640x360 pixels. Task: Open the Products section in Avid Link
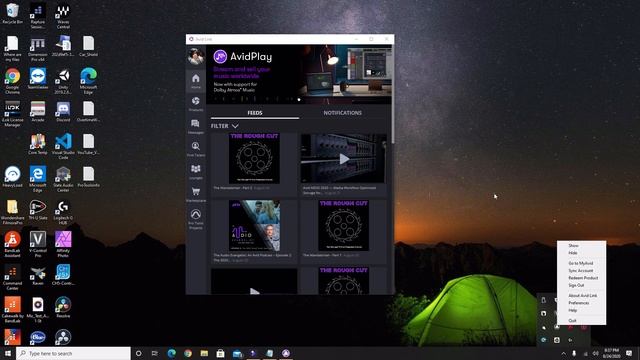pyautogui.click(x=196, y=104)
